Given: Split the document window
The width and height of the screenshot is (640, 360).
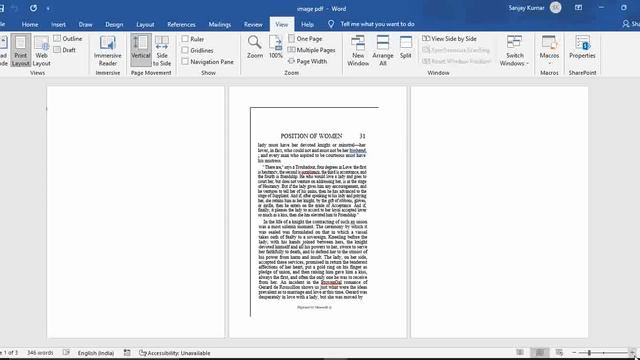Looking at the screenshot, I should [406, 47].
